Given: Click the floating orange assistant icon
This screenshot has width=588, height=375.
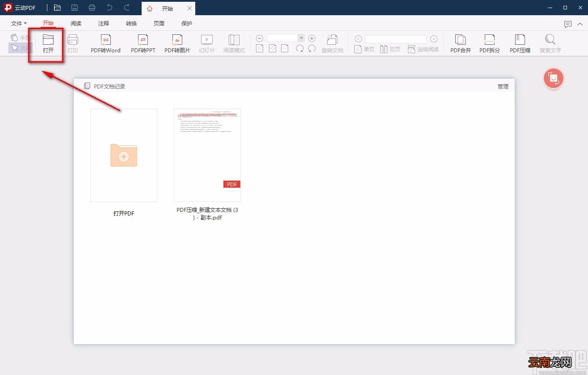Looking at the screenshot, I should tap(554, 78).
